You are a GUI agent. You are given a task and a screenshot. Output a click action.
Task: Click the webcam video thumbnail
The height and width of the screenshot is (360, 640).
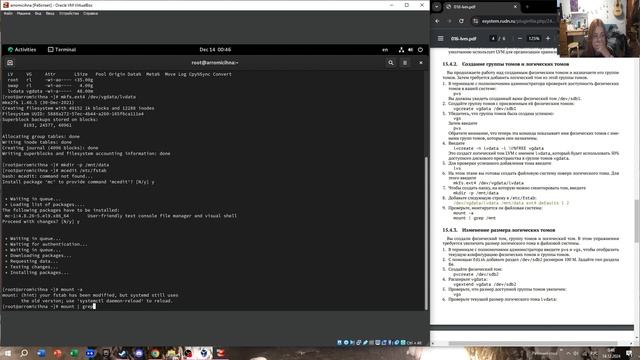pyautogui.click(x=598, y=29)
